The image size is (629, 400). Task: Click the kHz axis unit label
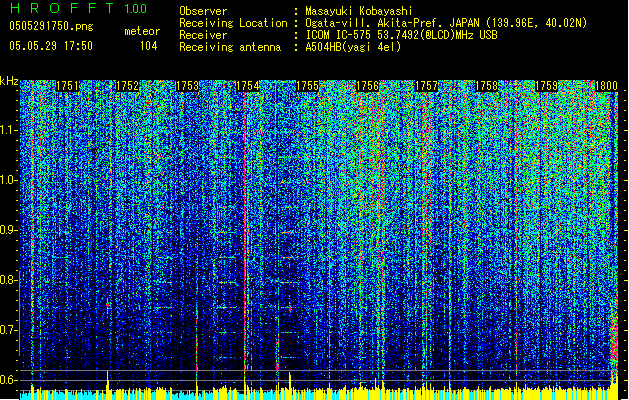tap(9, 81)
